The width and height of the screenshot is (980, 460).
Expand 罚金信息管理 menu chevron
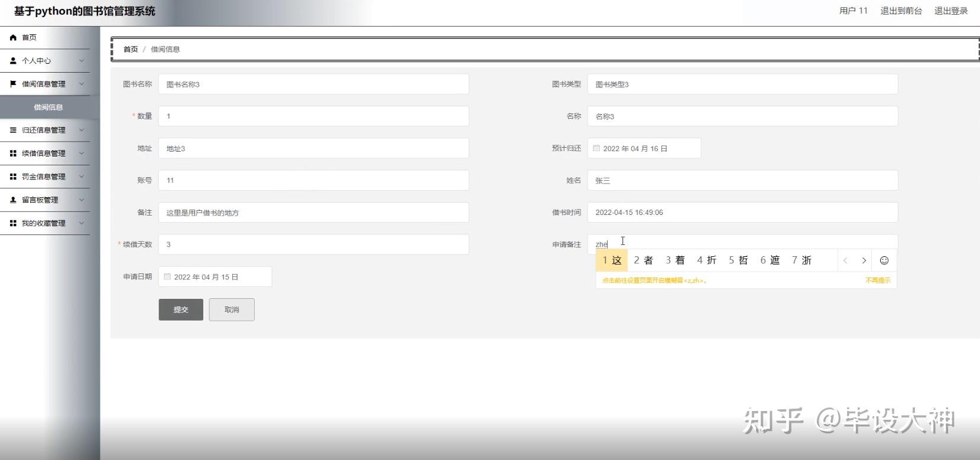82,177
